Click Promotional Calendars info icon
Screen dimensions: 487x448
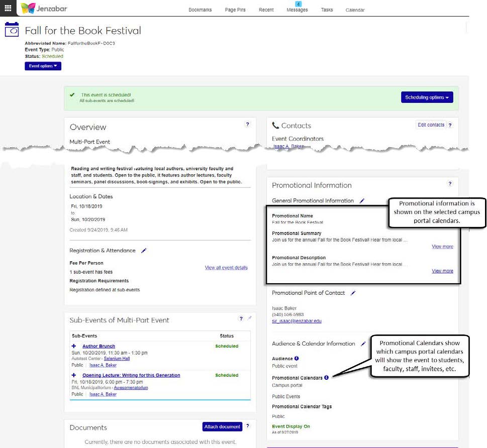(326, 378)
